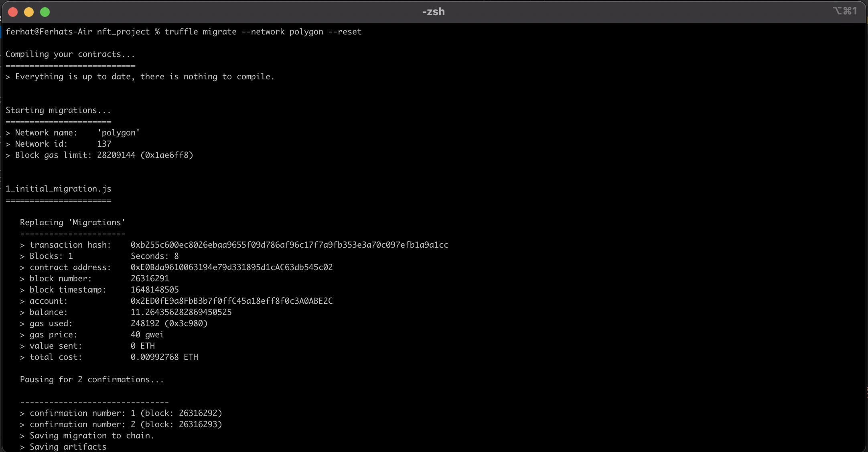The height and width of the screenshot is (452, 868).
Task: Click the 'Pausing for 2 confirmations...' line
Action: click(x=92, y=379)
